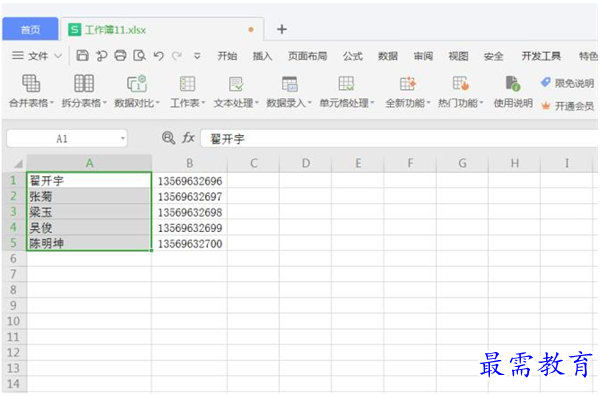Screen dimensions: 601x396
Task: Click cell containing 张菊
Action: tap(89, 196)
